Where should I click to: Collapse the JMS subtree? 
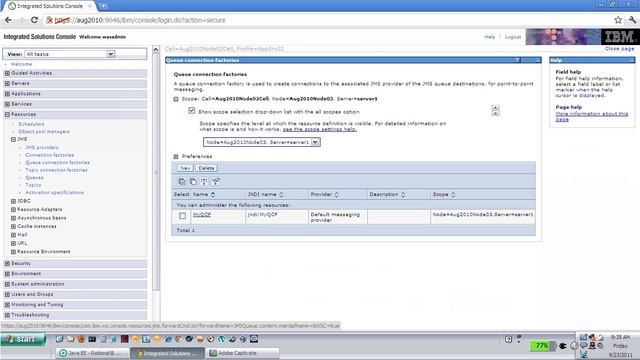[13, 140]
